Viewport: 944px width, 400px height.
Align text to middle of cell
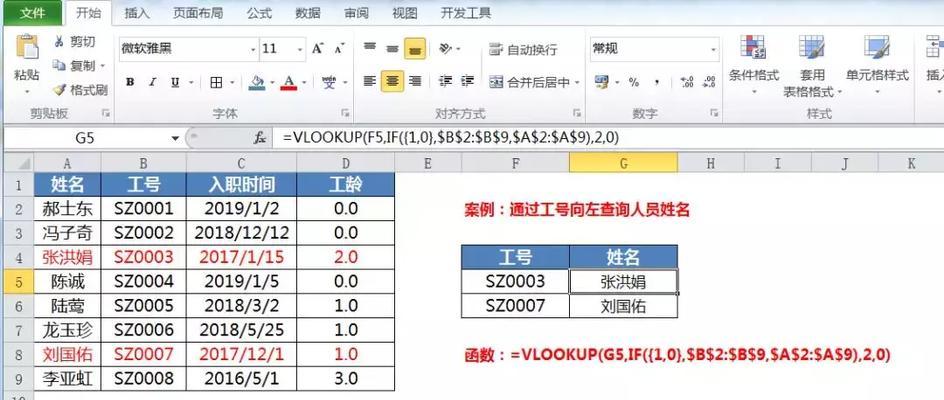392,48
